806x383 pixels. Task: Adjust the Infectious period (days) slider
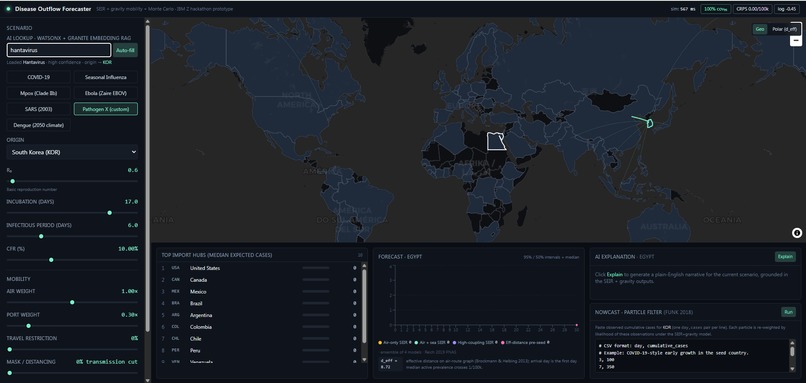72,236
